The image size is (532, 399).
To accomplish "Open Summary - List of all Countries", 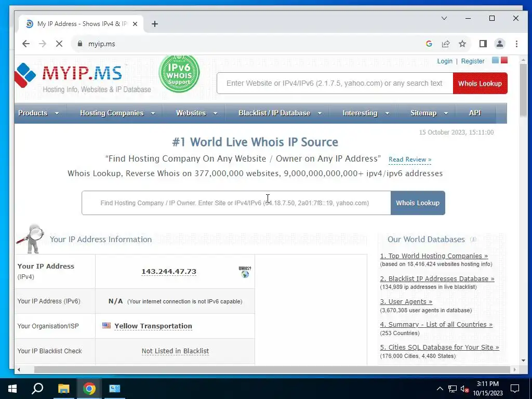I will point(436,324).
